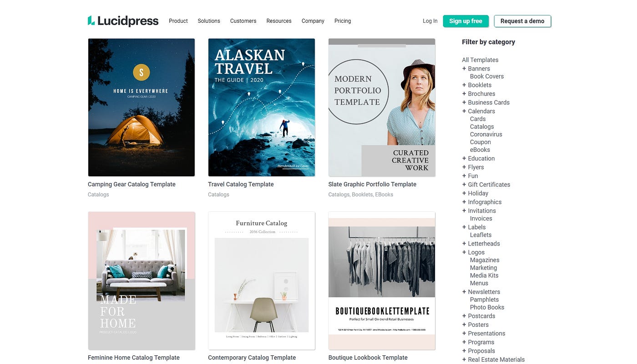
Task: Open the Product menu
Action: pyautogui.click(x=178, y=21)
